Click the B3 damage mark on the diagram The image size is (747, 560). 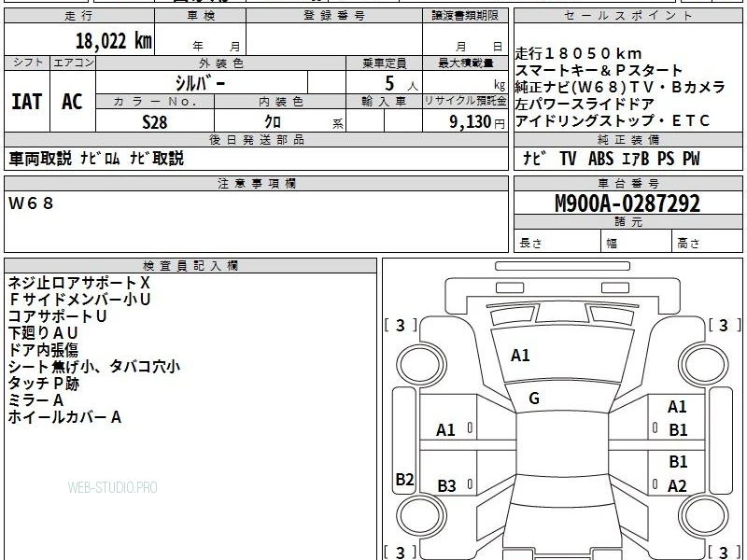coord(446,486)
